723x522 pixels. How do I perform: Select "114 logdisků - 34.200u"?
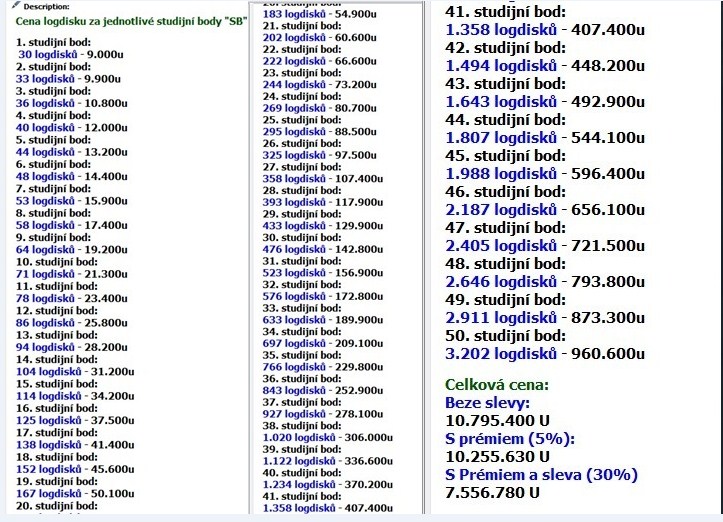[x=75, y=397]
